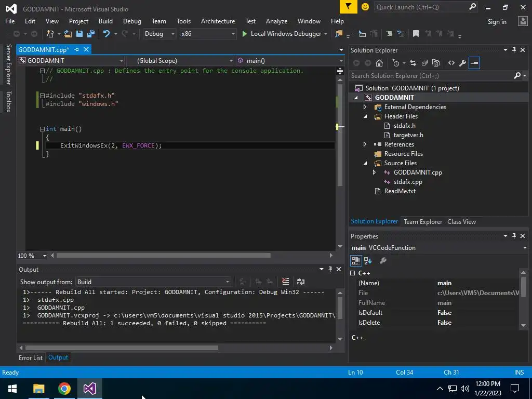Screen dimensions: 532x399
Task: Toggle word wrap in the Output window
Action: 301,282
